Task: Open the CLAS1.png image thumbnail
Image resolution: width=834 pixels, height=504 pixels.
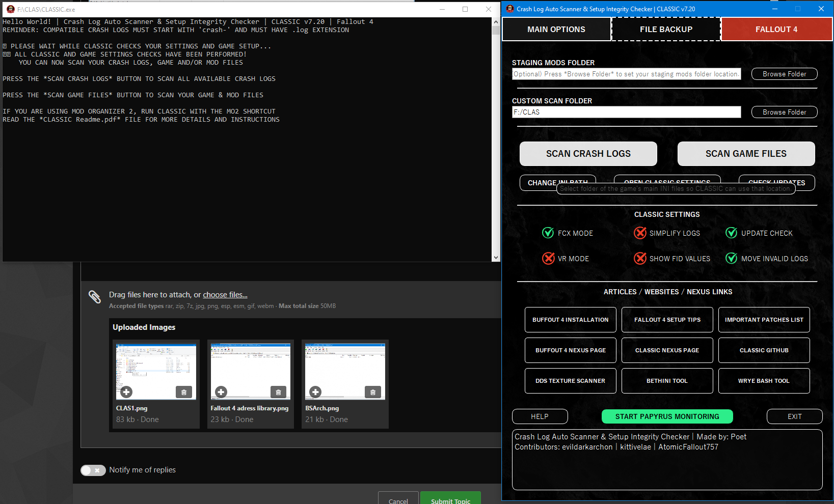Action: [x=156, y=367]
